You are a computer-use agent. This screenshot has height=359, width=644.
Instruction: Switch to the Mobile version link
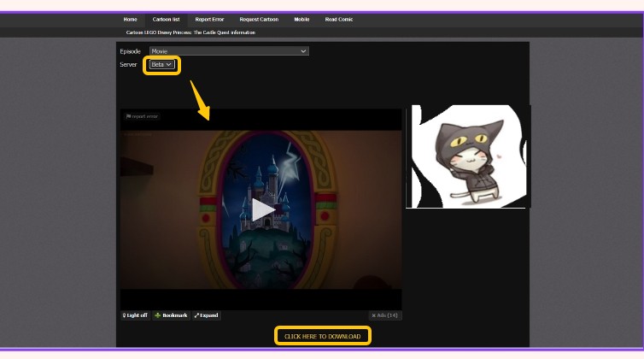[x=302, y=20]
